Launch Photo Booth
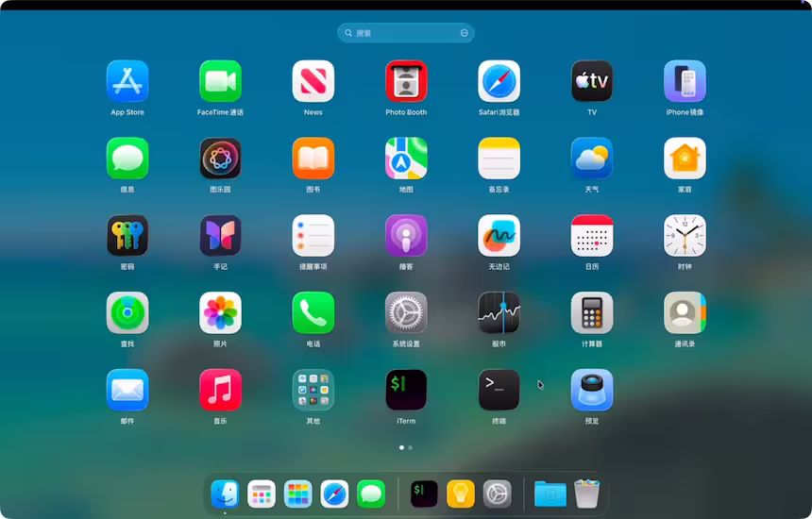812x519 pixels. pos(406,81)
